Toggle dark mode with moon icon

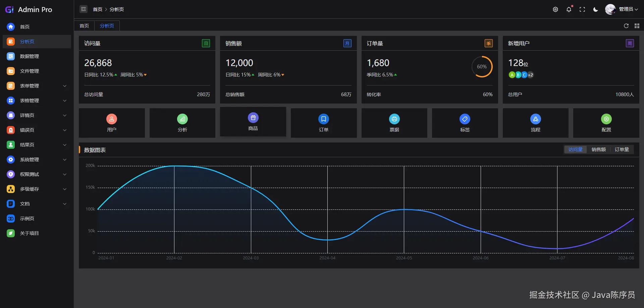tap(596, 9)
